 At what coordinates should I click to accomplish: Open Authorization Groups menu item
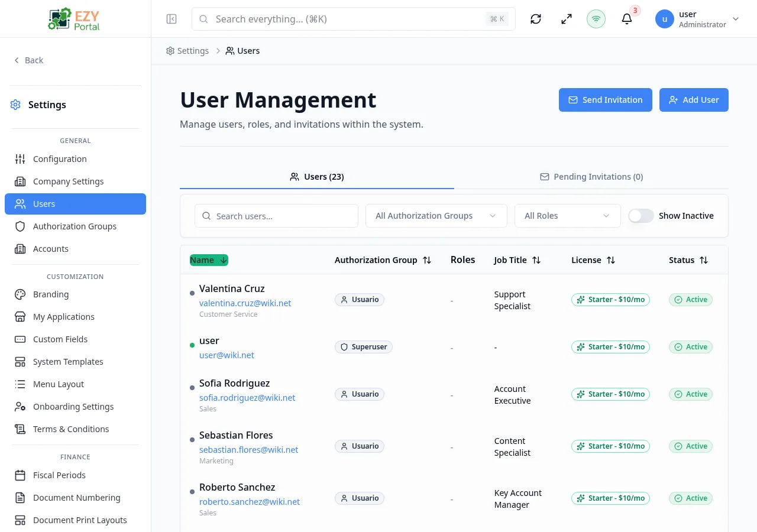click(75, 226)
